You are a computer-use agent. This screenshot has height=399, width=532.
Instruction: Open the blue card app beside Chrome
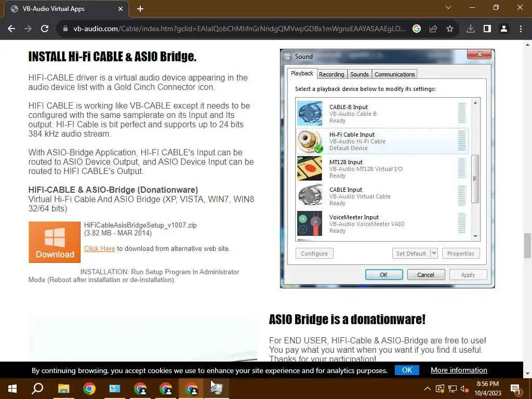(x=115, y=389)
